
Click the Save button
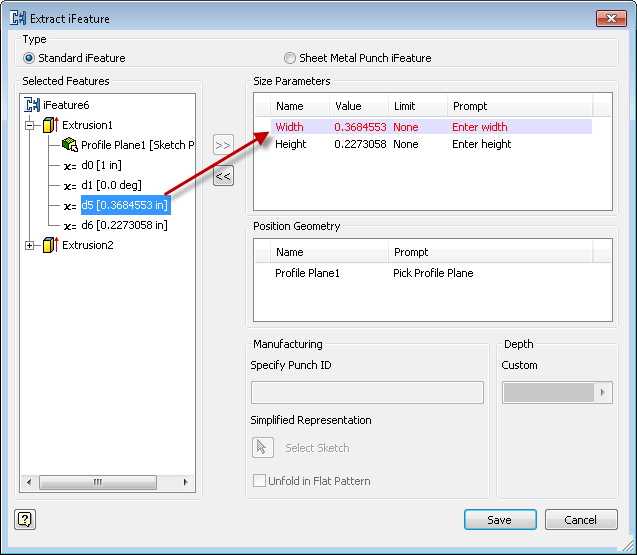click(x=499, y=520)
